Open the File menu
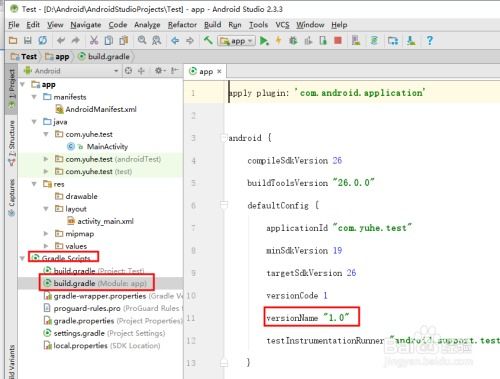 [x=14, y=25]
